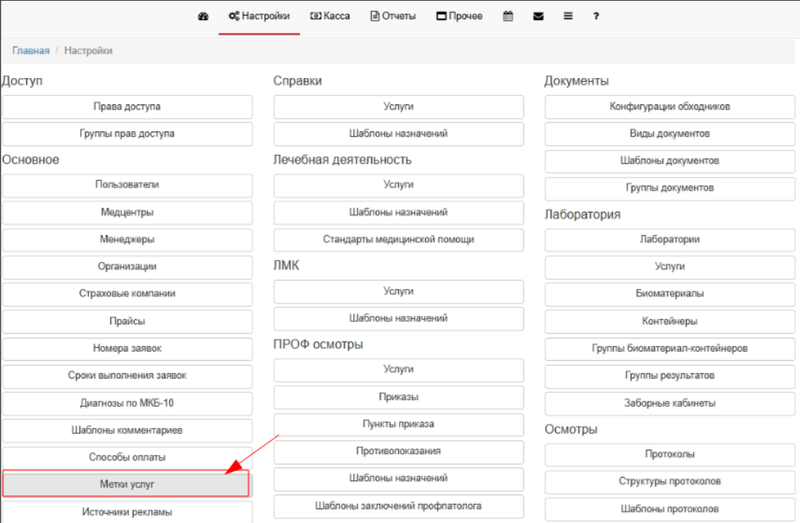The width and height of the screenshot is (800, 523).
Task: Open the Биоматериалы button
Action: pyautogui.click(x=670, y=294)
